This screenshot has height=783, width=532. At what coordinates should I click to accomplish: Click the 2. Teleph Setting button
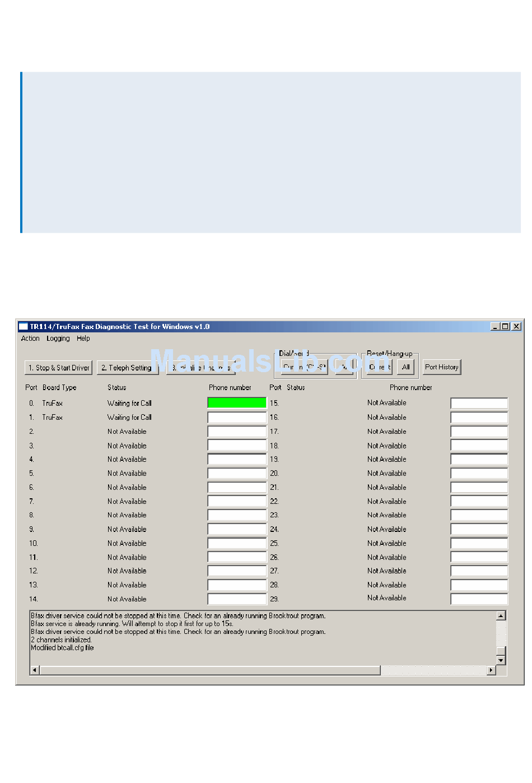coord(128,368)
